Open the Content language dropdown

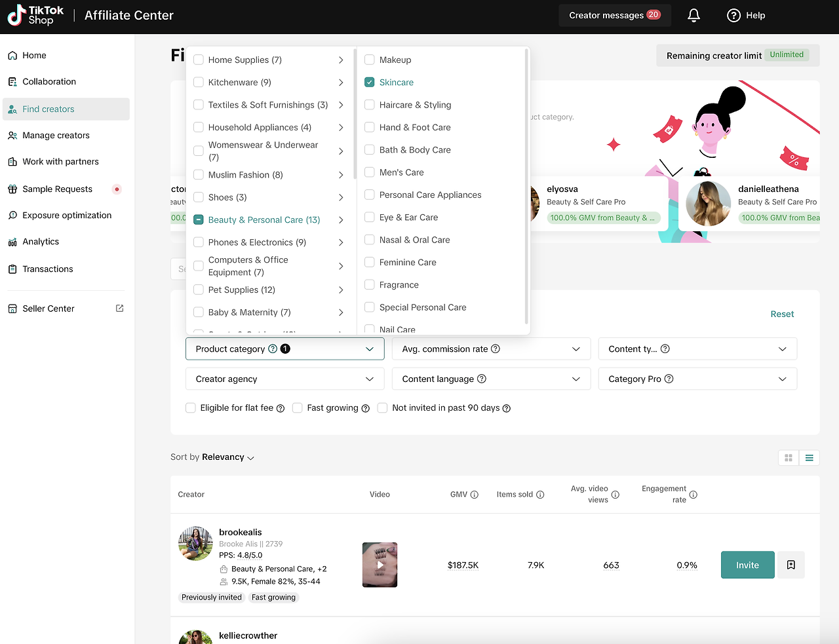coord(491,379)
